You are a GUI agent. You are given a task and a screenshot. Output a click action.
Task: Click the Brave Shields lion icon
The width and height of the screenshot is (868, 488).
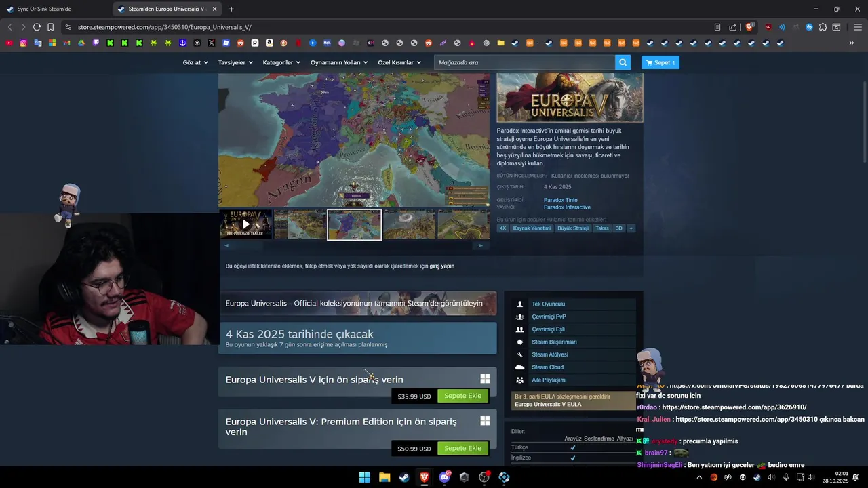coord(749,27)
